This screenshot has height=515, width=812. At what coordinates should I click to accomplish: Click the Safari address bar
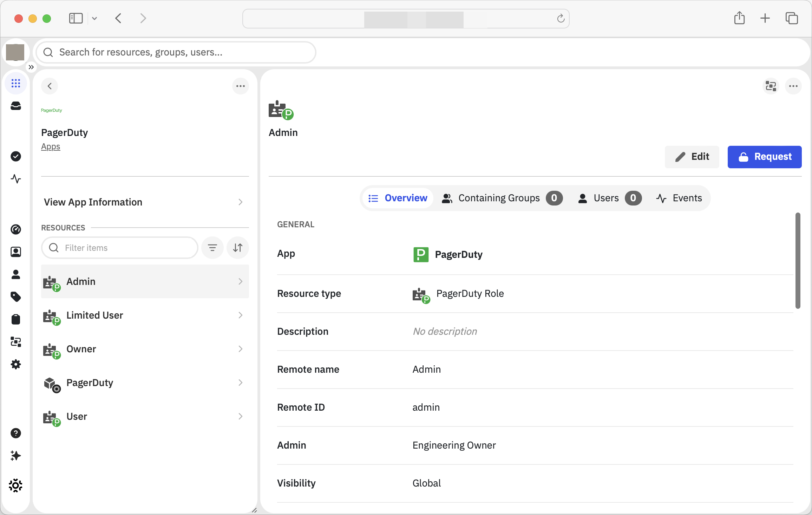coord(406,19)
